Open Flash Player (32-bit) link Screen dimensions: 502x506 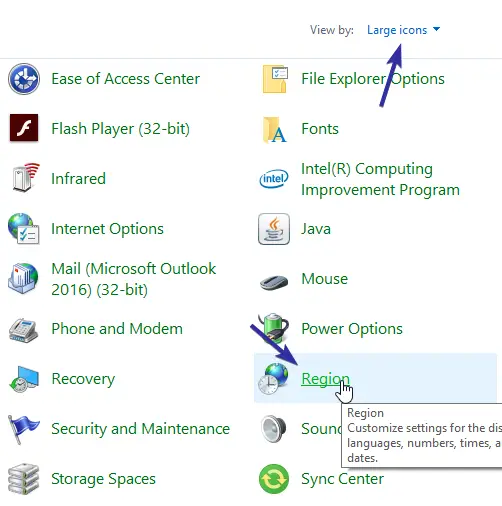(121, 129)
